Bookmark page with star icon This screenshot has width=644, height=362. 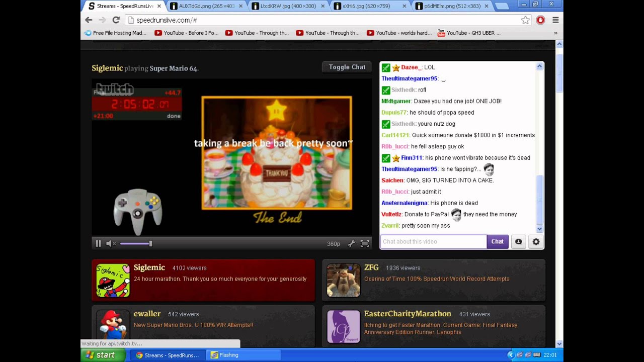pos(525,20)
